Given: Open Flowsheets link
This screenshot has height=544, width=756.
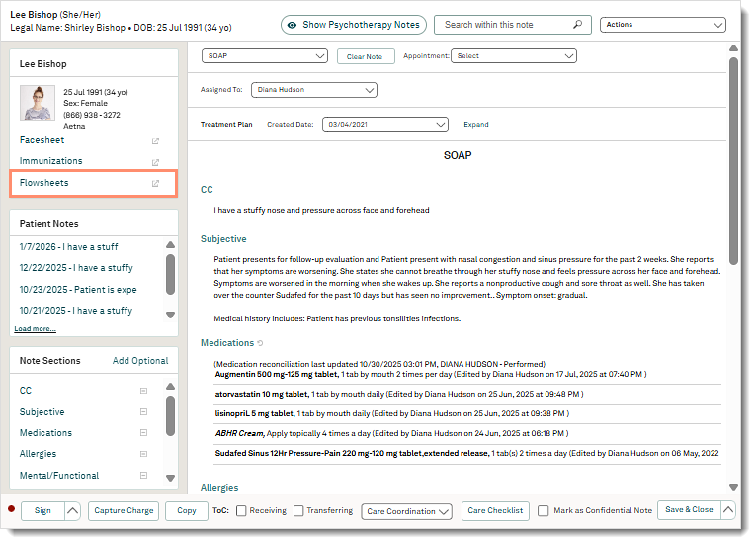Looking at the screenshot, I should 43,182.
